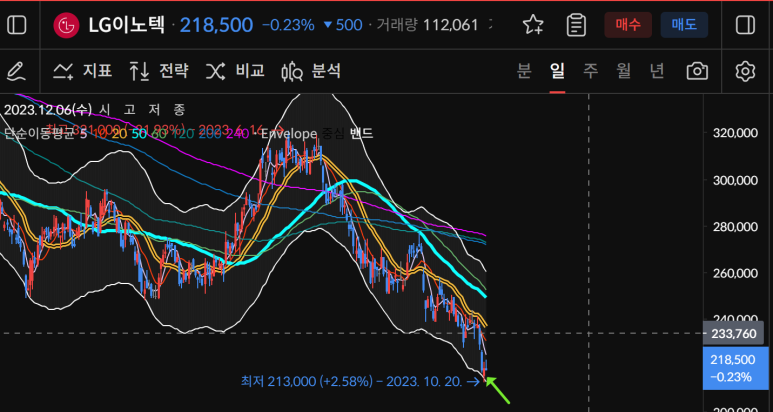Switch to 분 minute chart tab

(524, 72)
